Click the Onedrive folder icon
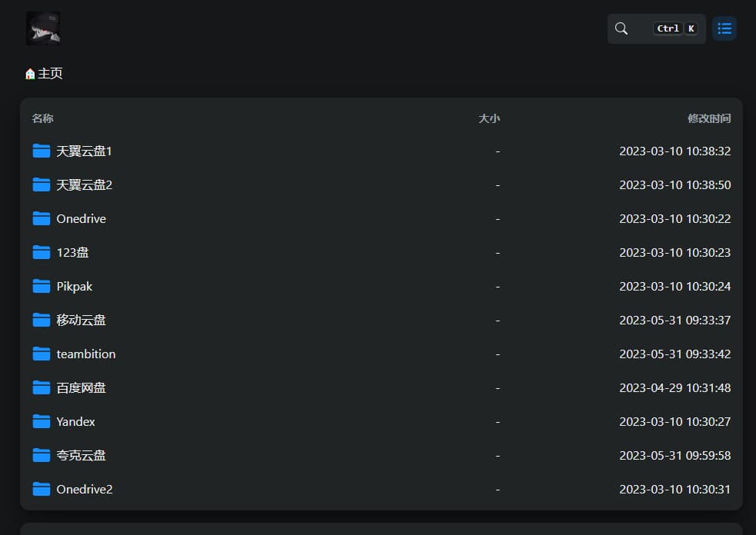This screenshot has height=535, width=756. coord(42,218)
